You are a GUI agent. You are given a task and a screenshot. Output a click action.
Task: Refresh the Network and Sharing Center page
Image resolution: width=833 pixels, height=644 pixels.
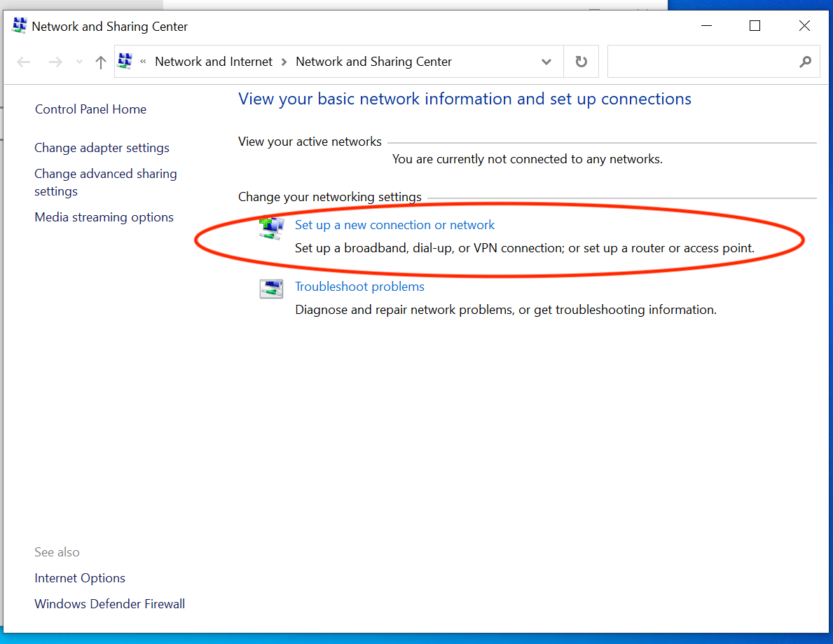(581, 62)
